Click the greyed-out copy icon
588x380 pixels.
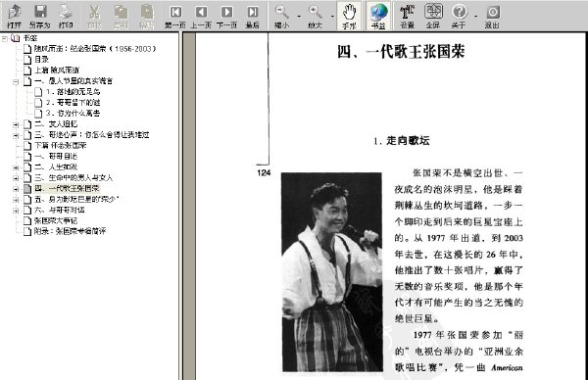tap(121, 12)
